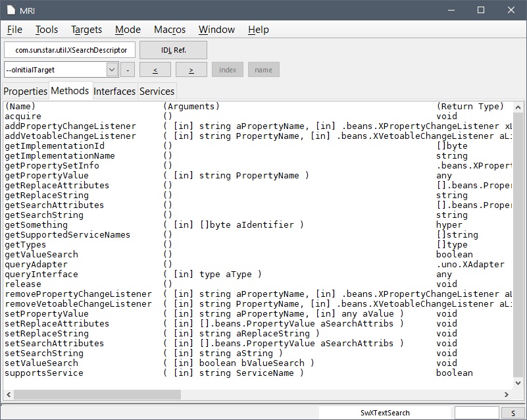Click the vertical scrollbar down arrow
The width and height of the screenshot is (527, 420).
518,383
